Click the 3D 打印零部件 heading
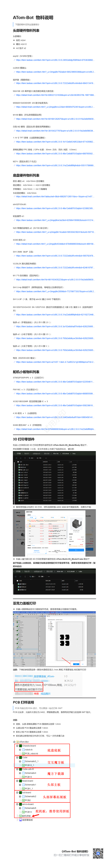This screenshot has height=868, width=109. (24, 439)
